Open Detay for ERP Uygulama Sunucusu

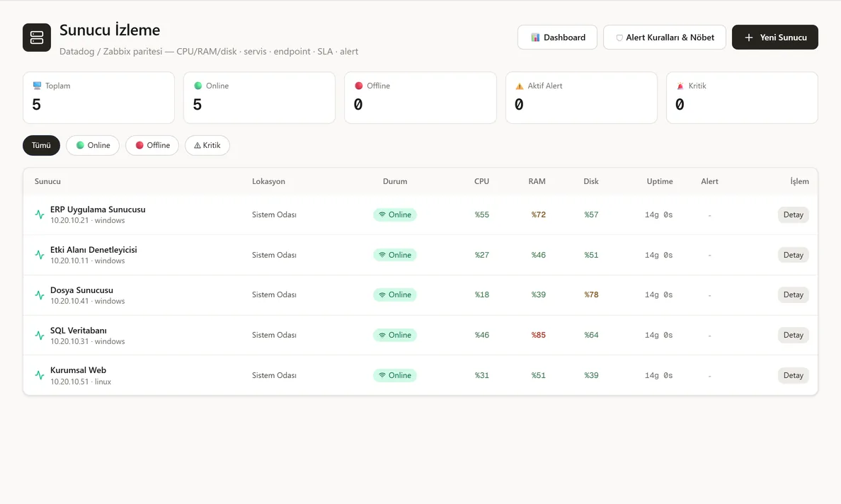794,214
